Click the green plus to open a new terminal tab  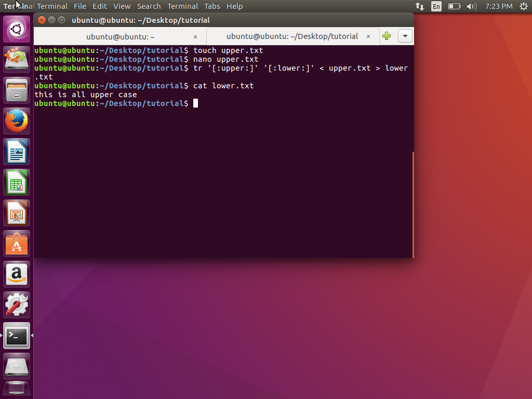(x=387, y=36)
